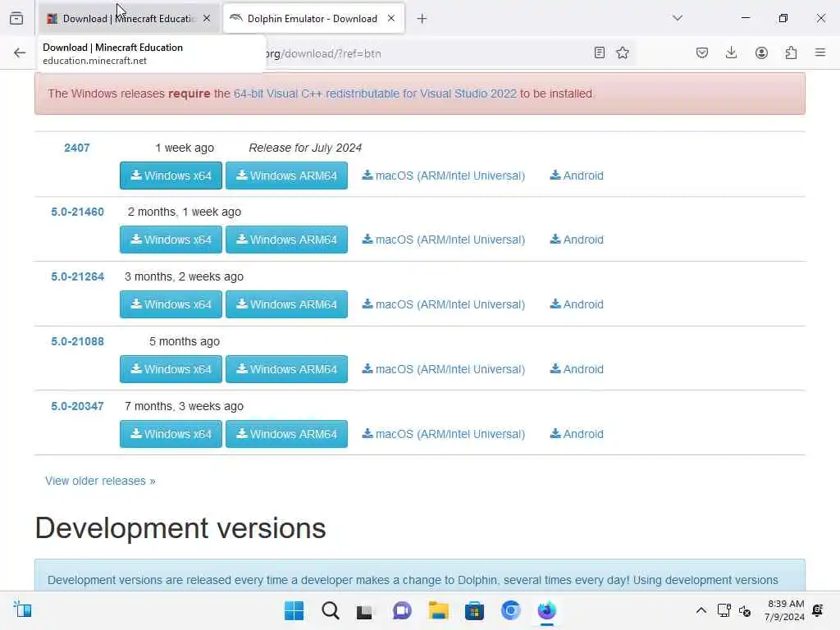
Task: Download Android build for 5.0-21088
Action: tap(577, 369)
